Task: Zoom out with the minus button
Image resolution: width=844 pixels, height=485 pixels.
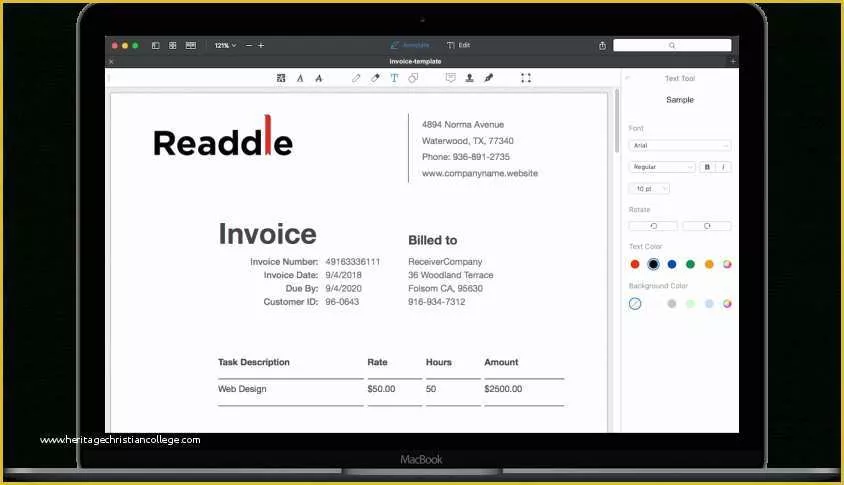Action: tap(249, 46)
